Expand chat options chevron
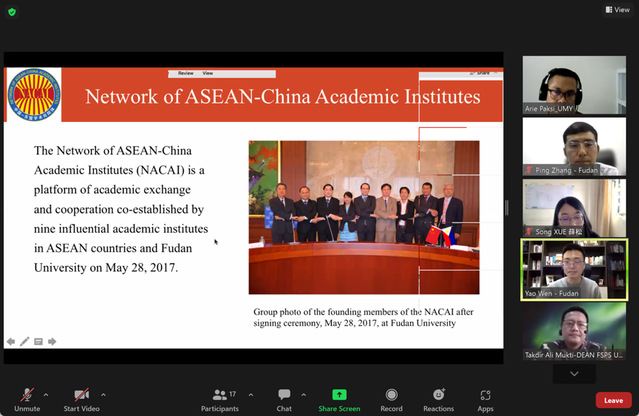 [304, 395]
